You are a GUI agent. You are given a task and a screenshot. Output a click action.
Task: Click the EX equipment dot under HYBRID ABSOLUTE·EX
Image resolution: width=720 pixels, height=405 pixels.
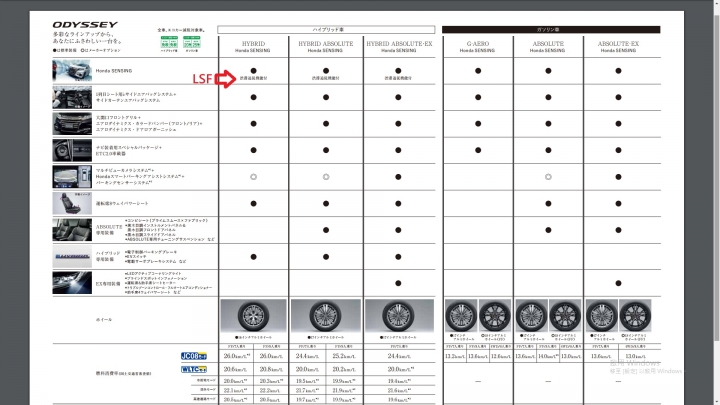click(398, 283)
